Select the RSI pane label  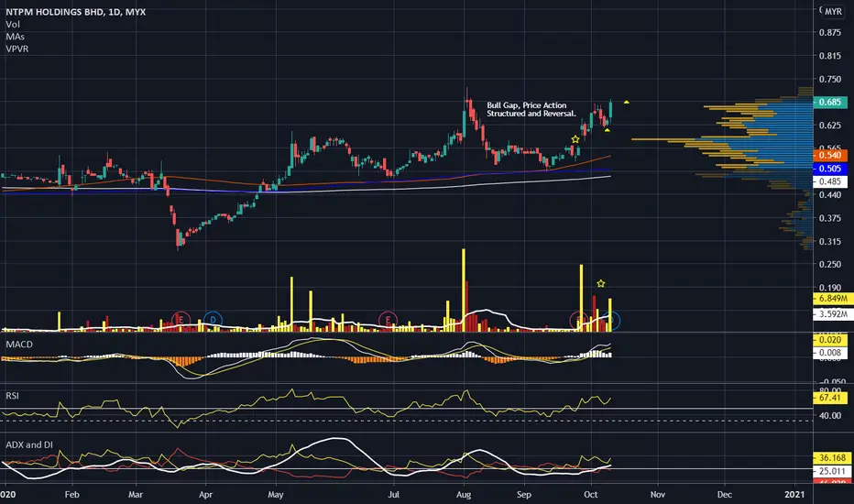[12, 396]
